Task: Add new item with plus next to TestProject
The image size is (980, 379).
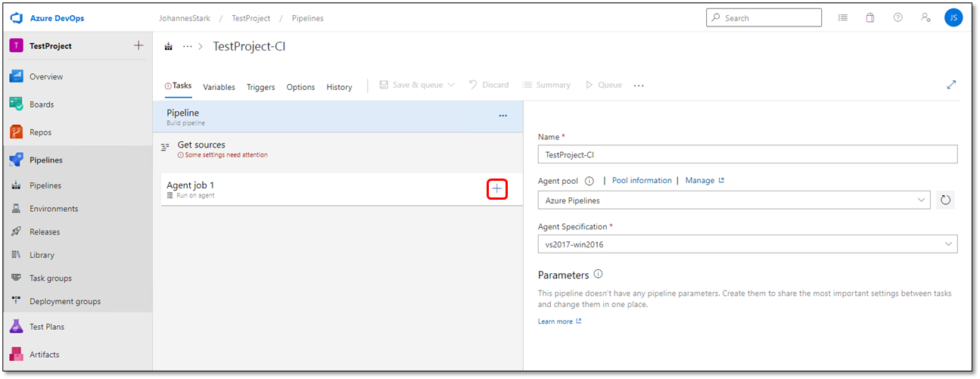Action: [x=138, y=46]
